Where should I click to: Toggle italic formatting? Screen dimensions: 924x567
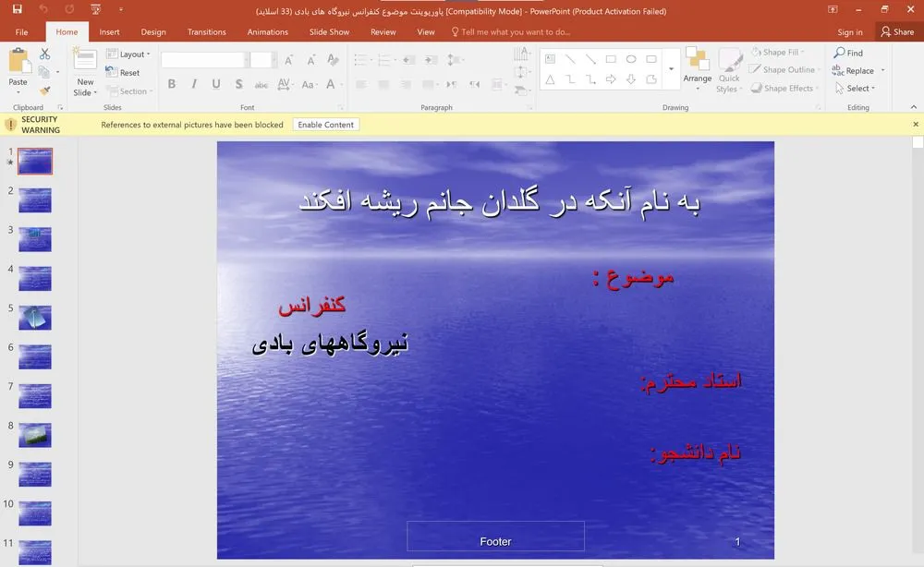click(x=193, y=83)
